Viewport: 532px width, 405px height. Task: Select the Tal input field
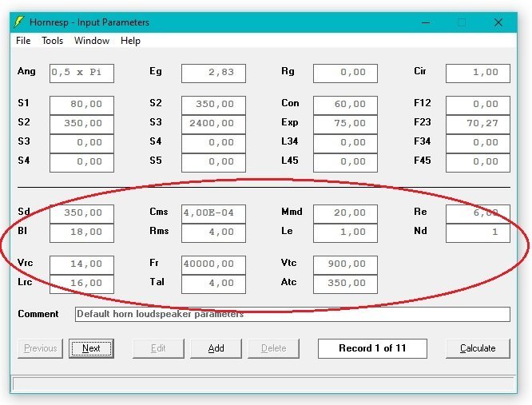(213, 284)
